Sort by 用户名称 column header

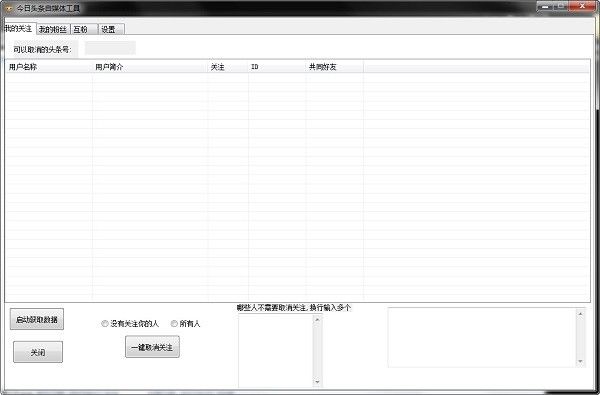pos(49,67)
